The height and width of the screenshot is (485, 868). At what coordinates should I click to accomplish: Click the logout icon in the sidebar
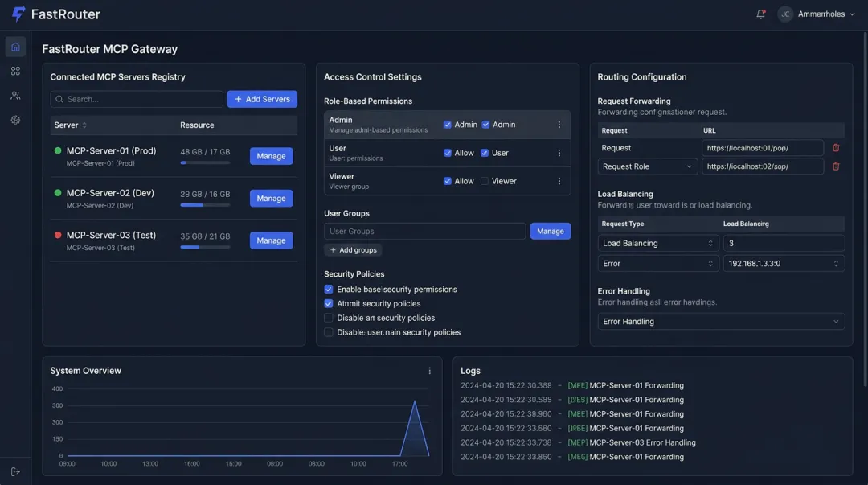[15, 471]
